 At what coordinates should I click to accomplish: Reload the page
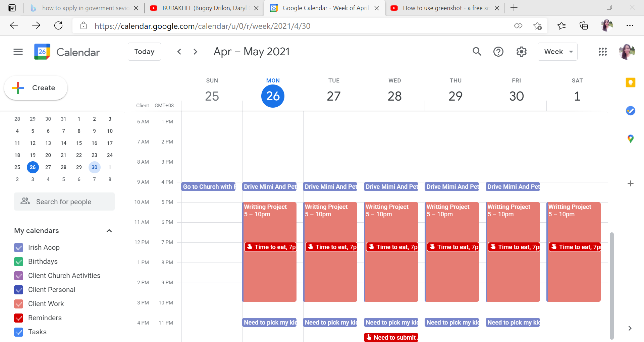(58, 25)
